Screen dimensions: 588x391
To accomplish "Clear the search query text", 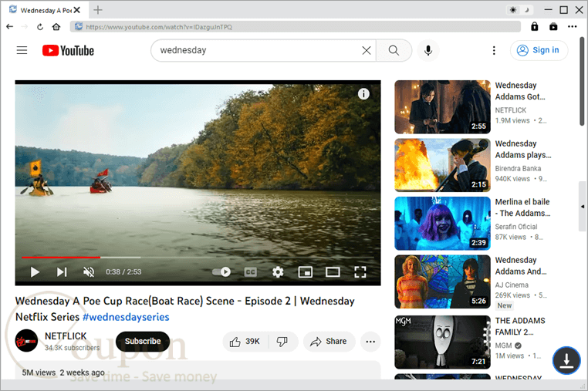I will point(367,50).
